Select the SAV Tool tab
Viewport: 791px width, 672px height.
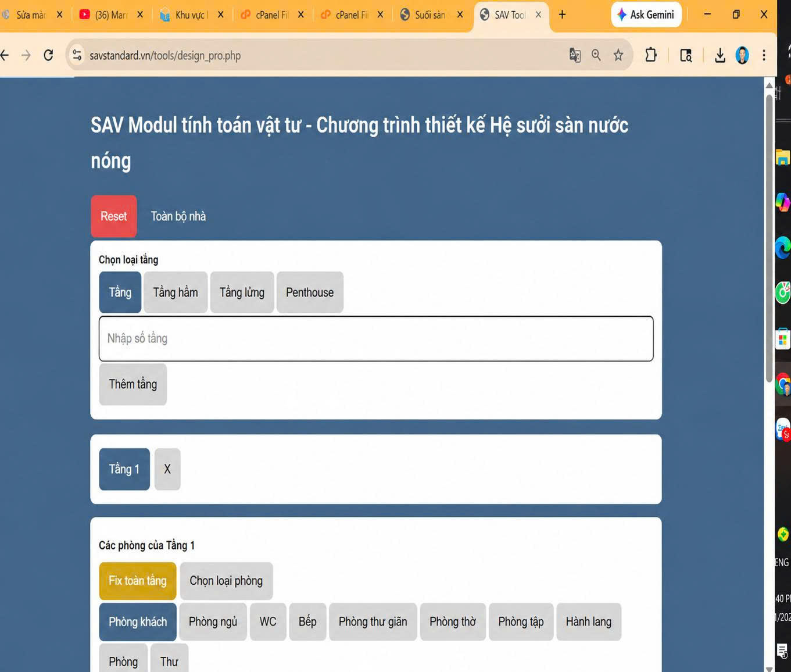point(510,15)
